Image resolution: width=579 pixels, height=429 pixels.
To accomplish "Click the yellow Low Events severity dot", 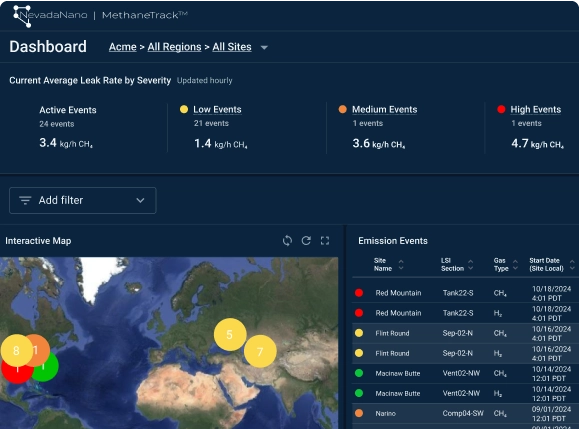I will point(184,109).
